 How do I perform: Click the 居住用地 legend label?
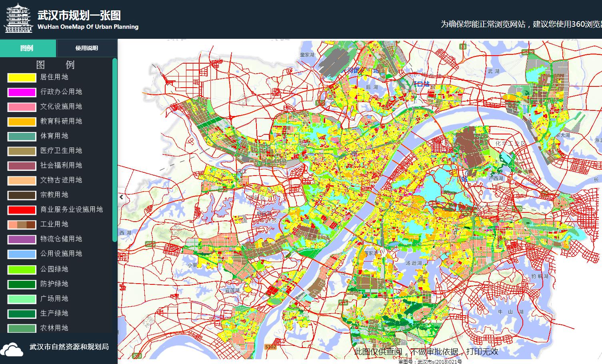tap(54, 77)
